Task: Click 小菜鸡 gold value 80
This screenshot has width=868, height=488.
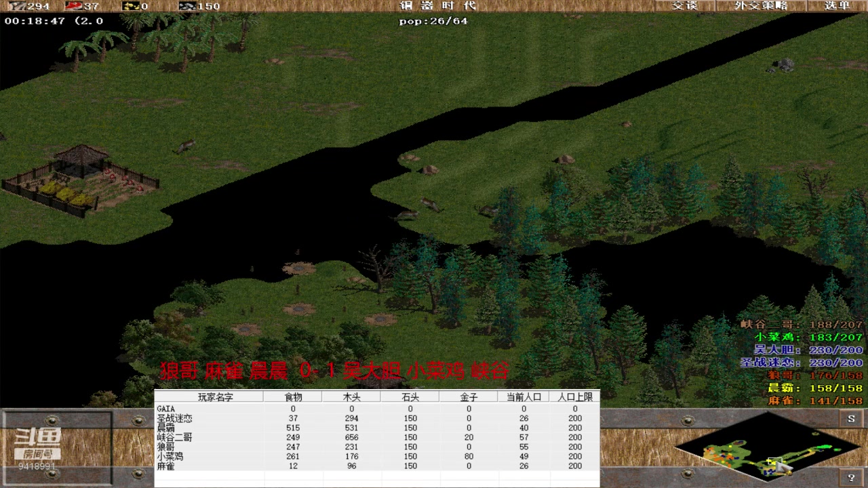Action: tap(469, 456)
